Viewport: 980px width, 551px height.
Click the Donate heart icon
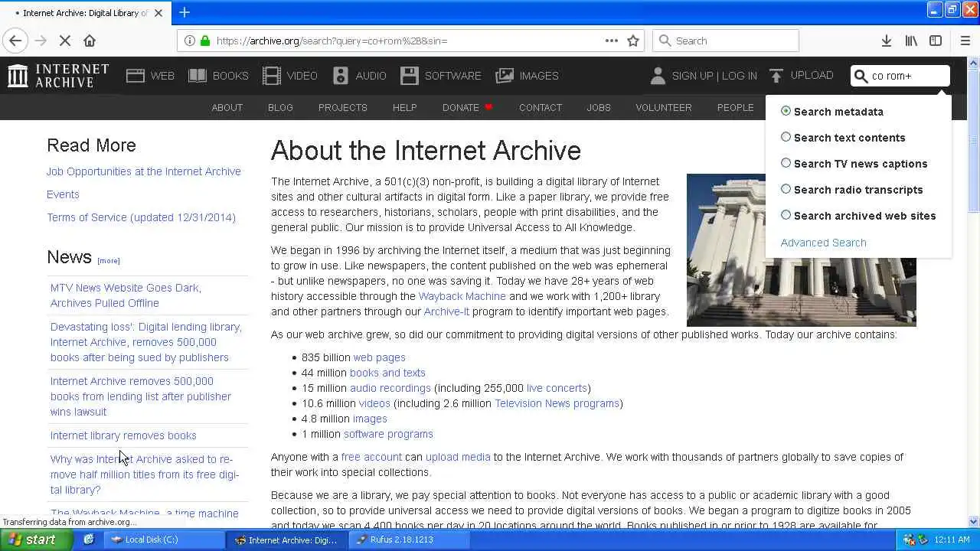point(488,107)
